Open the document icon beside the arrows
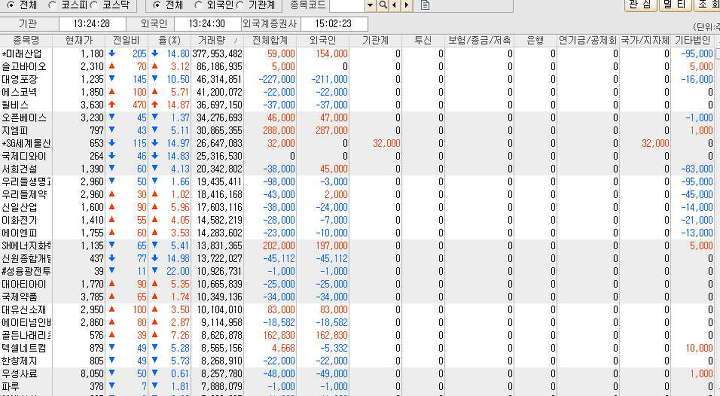 click(425, 5)
